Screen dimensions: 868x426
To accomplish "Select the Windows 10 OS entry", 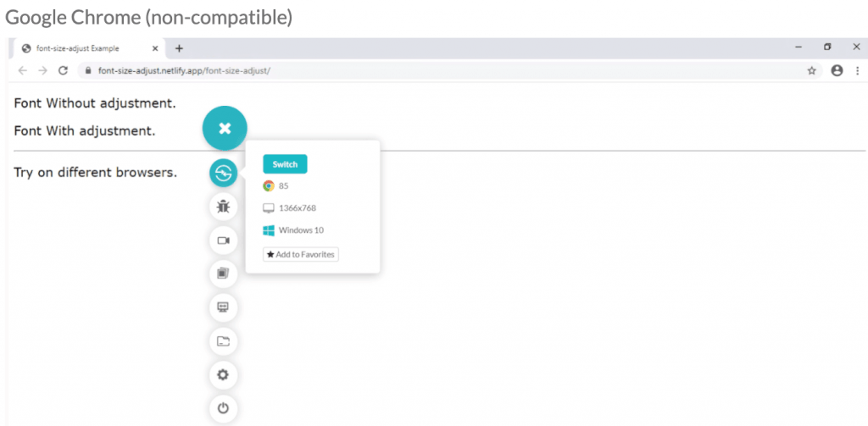I will [x=301, y=230].
